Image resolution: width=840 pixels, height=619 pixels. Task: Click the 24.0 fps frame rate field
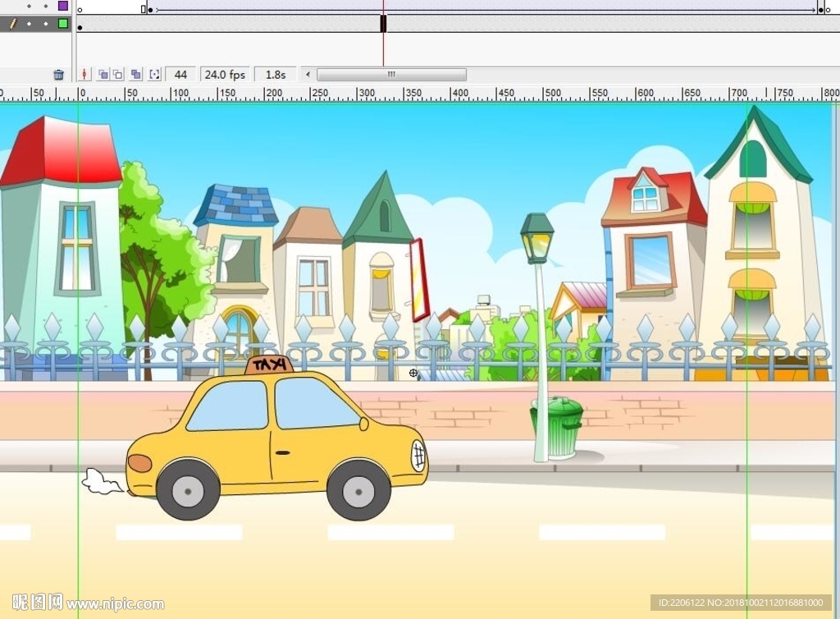[x=225, y=75]
